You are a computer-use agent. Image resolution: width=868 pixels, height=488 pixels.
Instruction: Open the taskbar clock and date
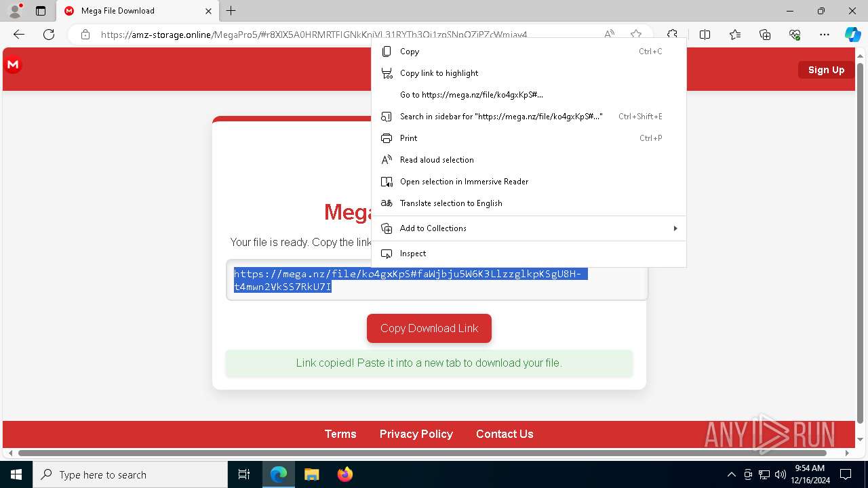[x=809, y=474]
